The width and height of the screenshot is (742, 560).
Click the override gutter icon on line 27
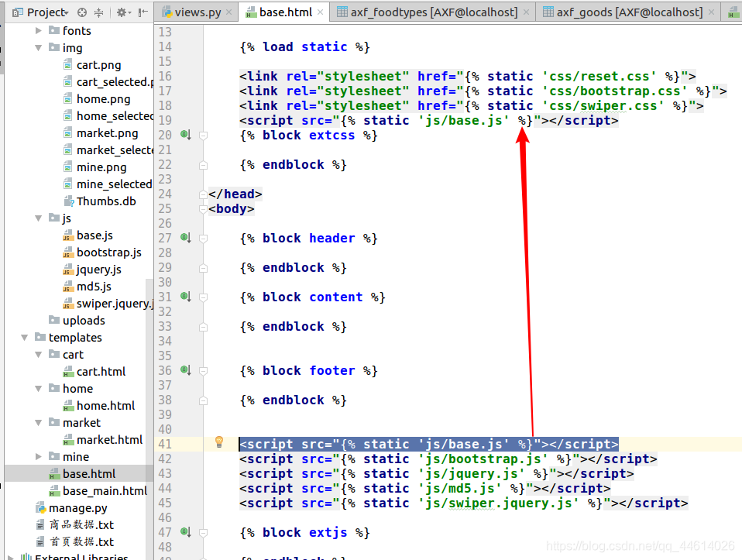186,238
